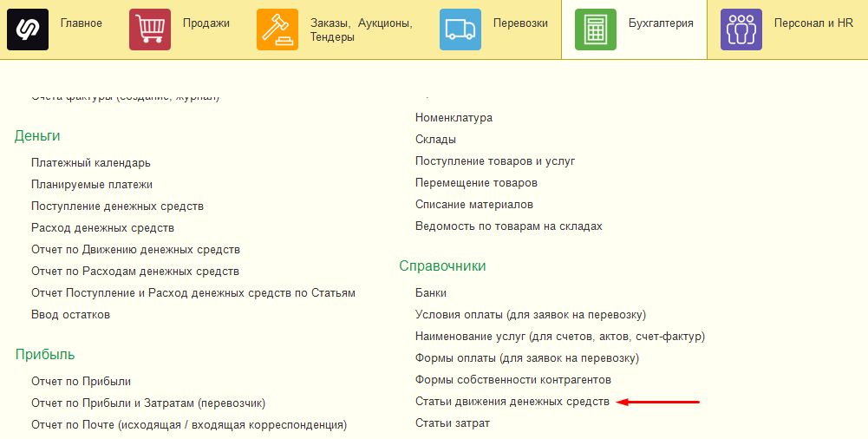Open Отчет по Расходам денежных средств

pos(135,272)
